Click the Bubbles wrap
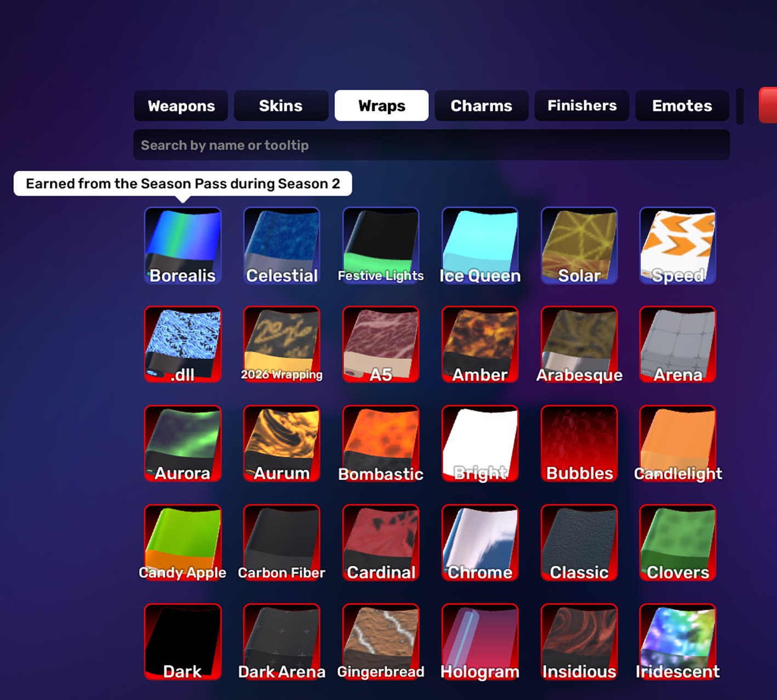777x700 pixels. [x=579, y=444]
